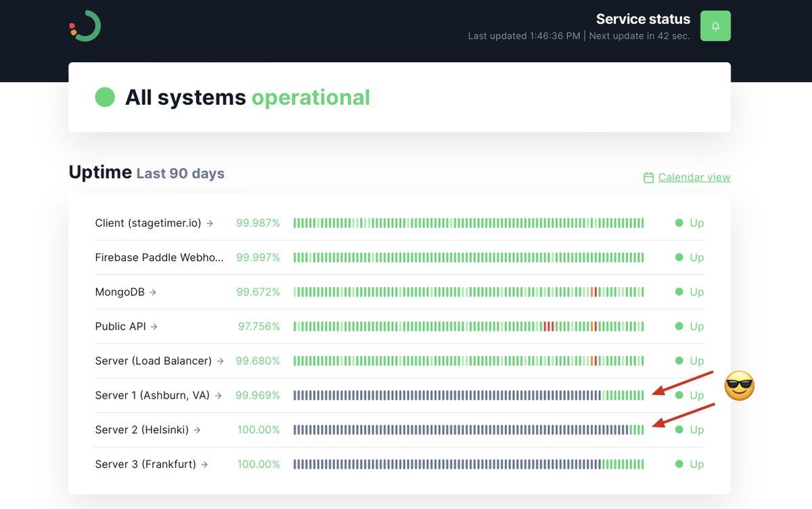Click arrow icon next to Public API

[x=154, y=327]
